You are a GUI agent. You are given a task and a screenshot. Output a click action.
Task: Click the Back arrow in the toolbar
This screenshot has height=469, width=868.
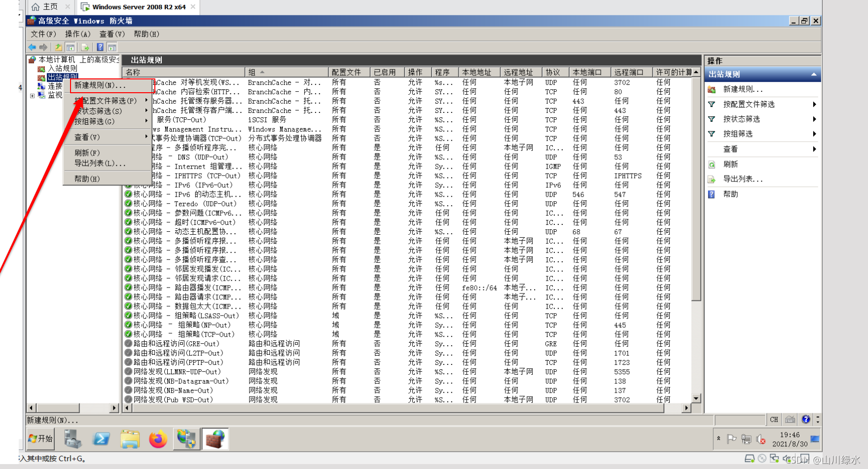(32, 47)
